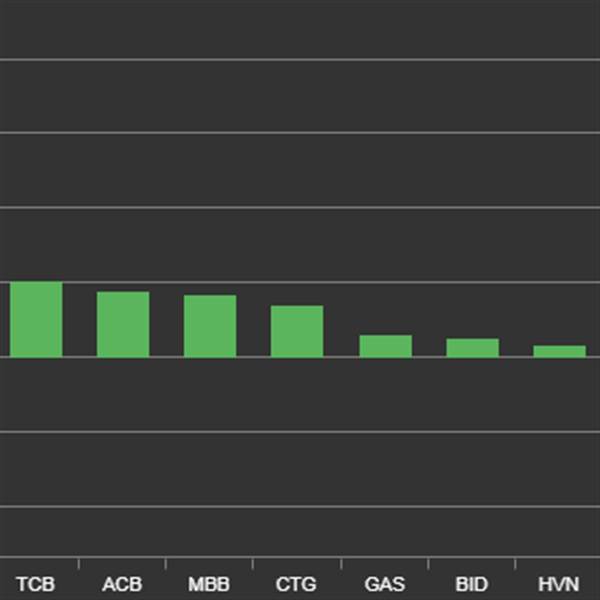Select the CTG green bar
This screenshot has height=600, width=600.
pos(297,331)
